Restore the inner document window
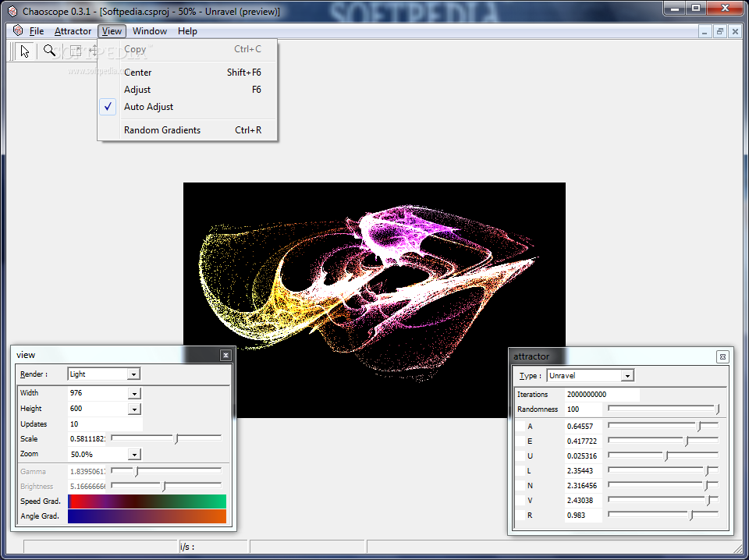This screenshot has height=560, width=749. click(x=720, y=31)
